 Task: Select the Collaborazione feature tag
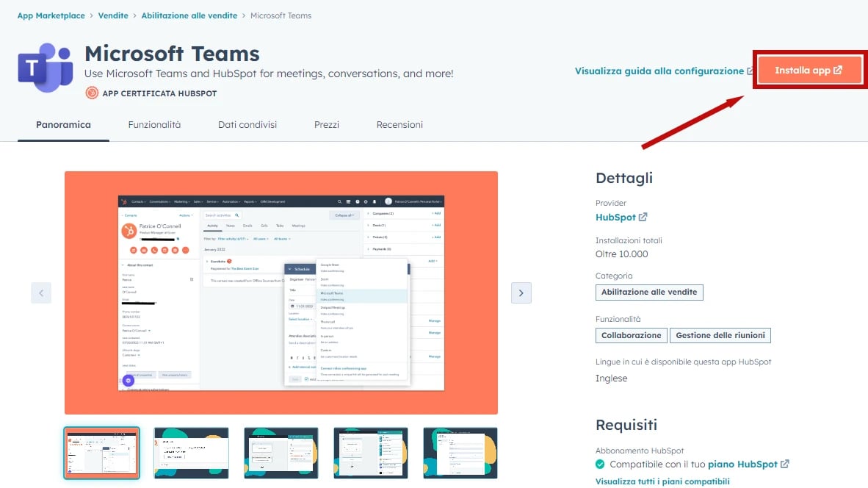click(x=631, y=335)
